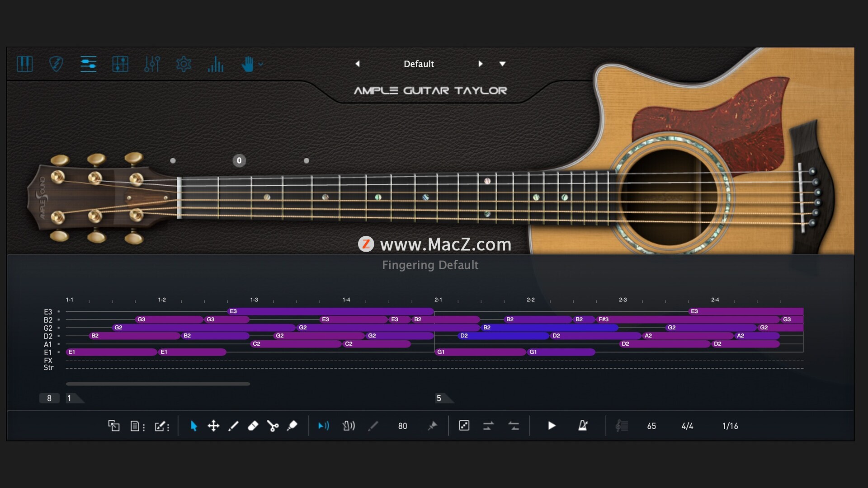The width and height of the screenshot is (868, 488).
Task: Open the guitar pick strummer panel
Action: (56, 64)
